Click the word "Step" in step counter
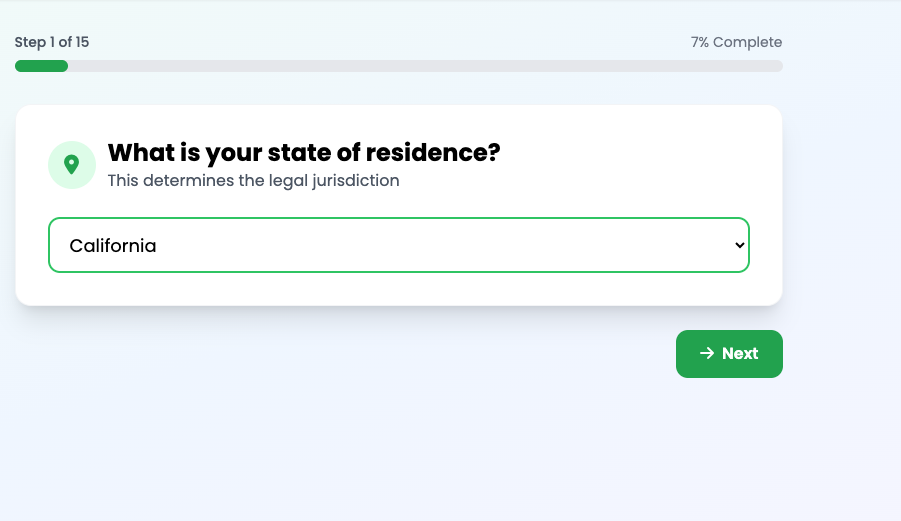This screenshot has width=901, height=521. [28, 42]
